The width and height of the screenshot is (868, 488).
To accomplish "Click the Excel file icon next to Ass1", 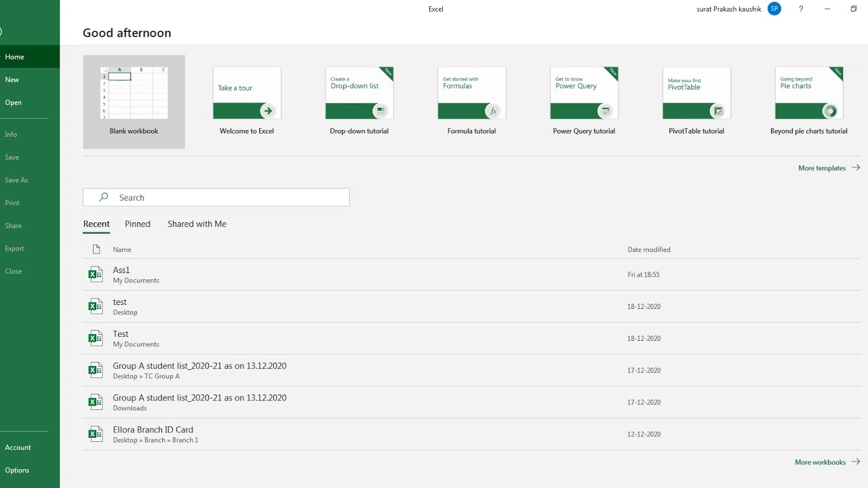I will click(96, 274).
